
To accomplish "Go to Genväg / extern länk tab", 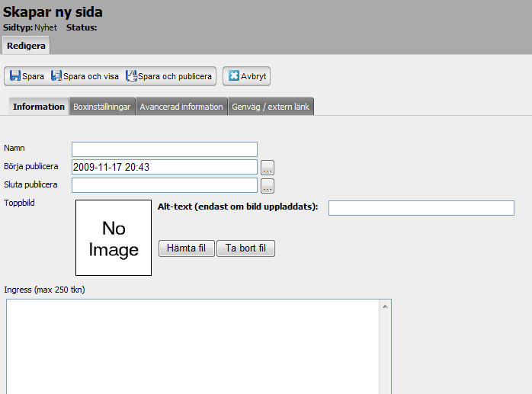I will coord(271,107).
